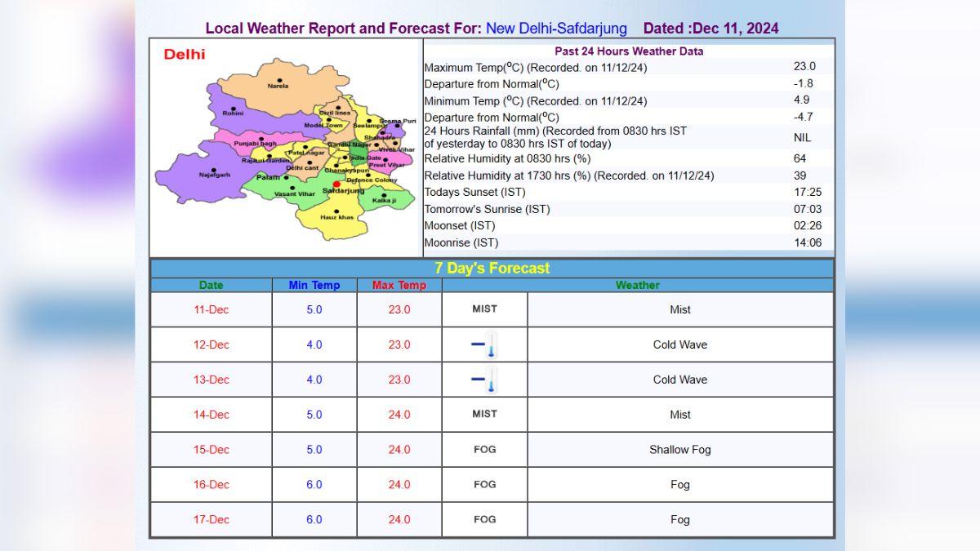Click the Weather column header
Viewport: 980px width, 551px height.
(x=638, y=286)
